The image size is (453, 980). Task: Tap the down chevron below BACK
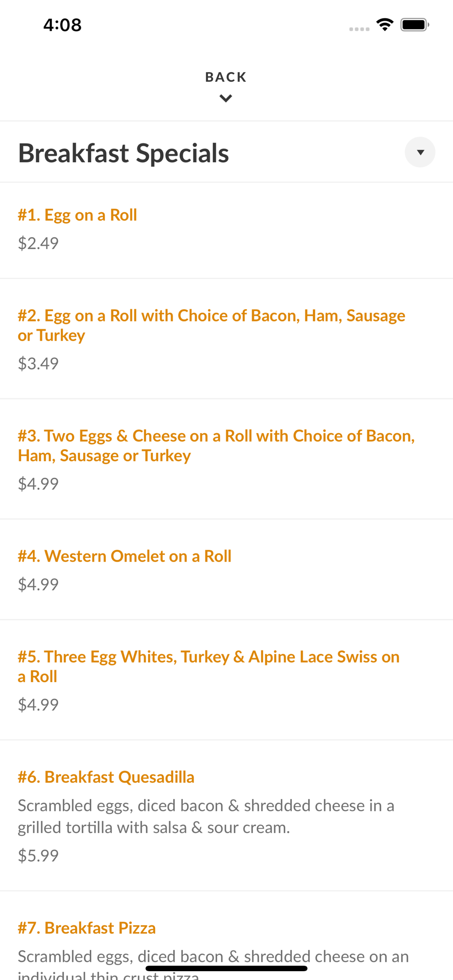pos(226,98)
